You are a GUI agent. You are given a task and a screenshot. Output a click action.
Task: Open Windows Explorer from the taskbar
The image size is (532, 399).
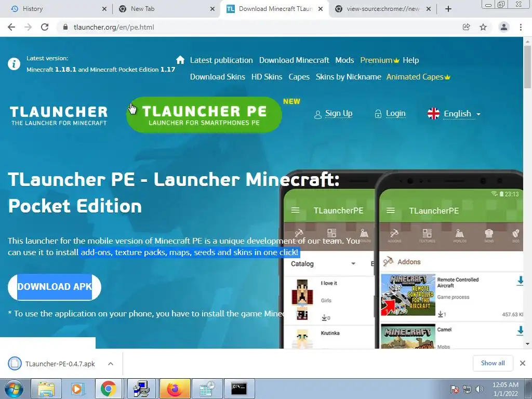click(x=46, y=389)
